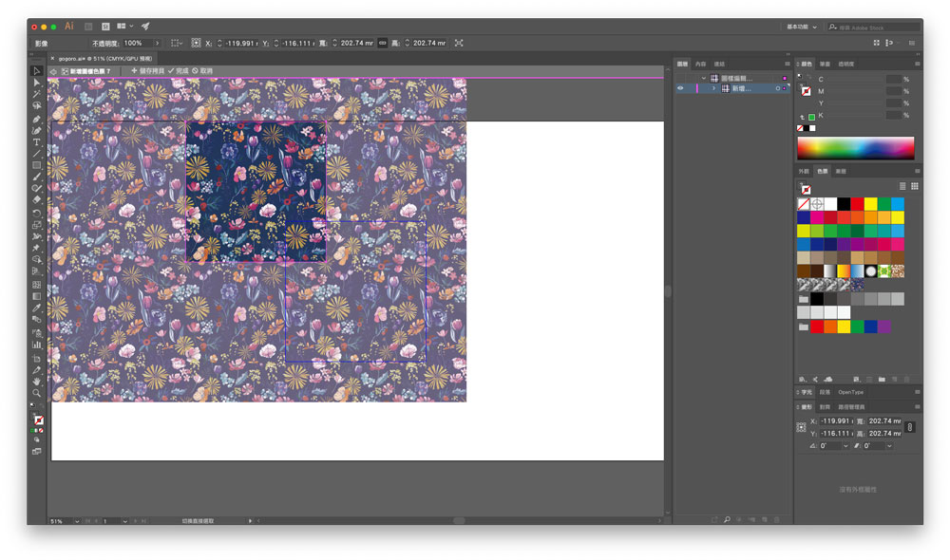Toggle visibility eye of 新增 layer

coord(680,88)
